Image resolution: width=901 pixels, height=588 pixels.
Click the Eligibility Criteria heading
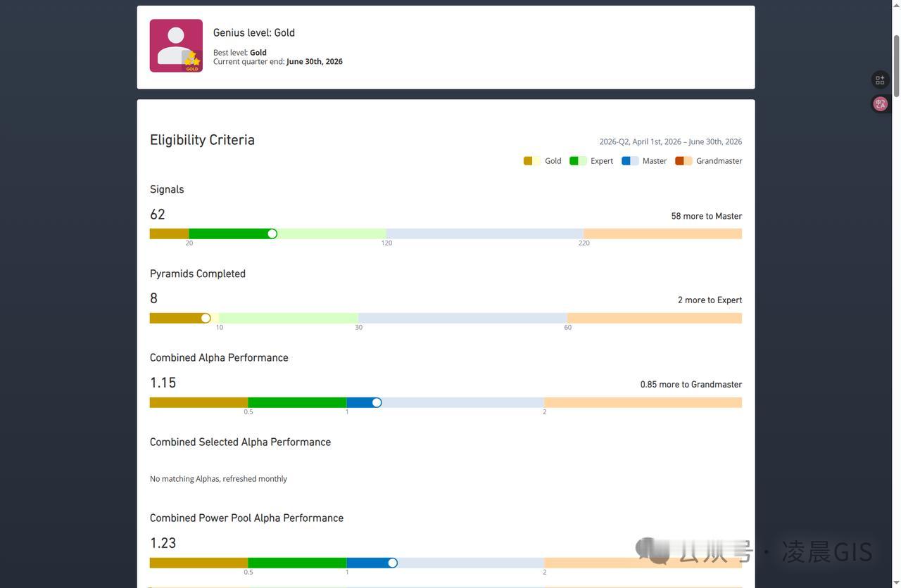point(202,140)
